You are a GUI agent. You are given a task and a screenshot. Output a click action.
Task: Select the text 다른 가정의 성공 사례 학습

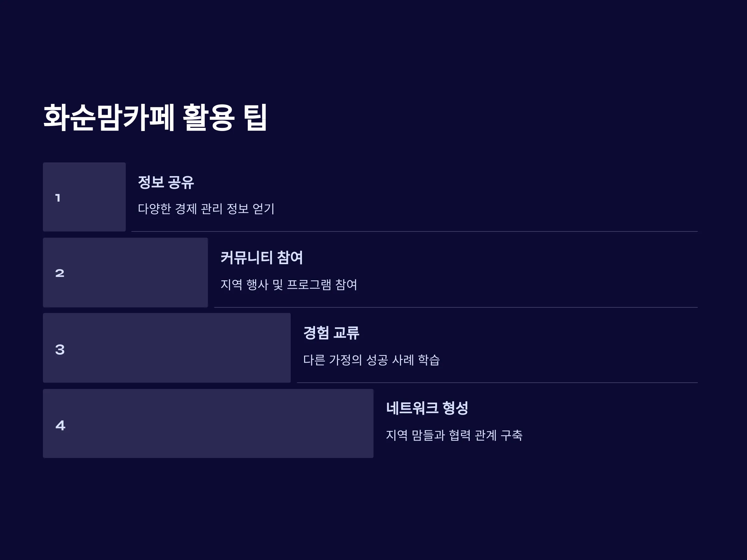(x=371, y=360)
